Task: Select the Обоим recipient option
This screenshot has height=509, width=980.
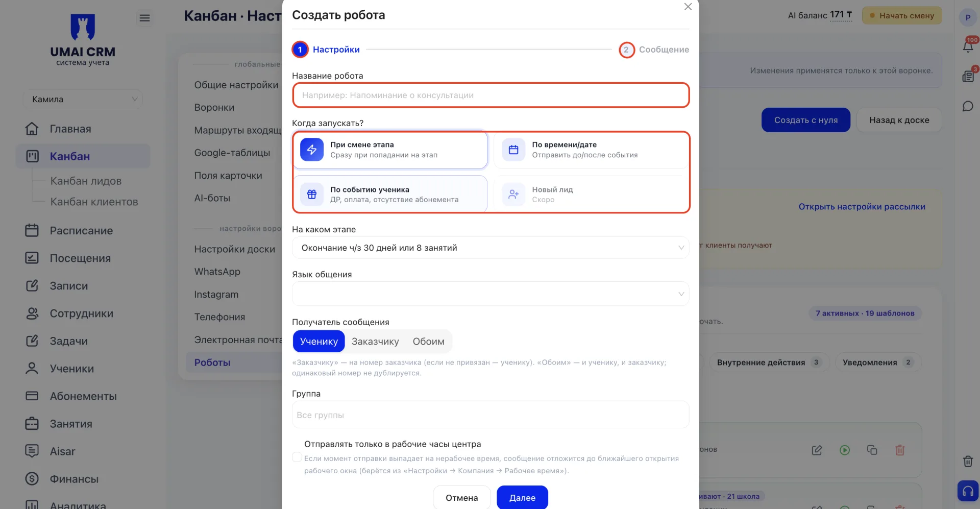Action: [428, 342]
